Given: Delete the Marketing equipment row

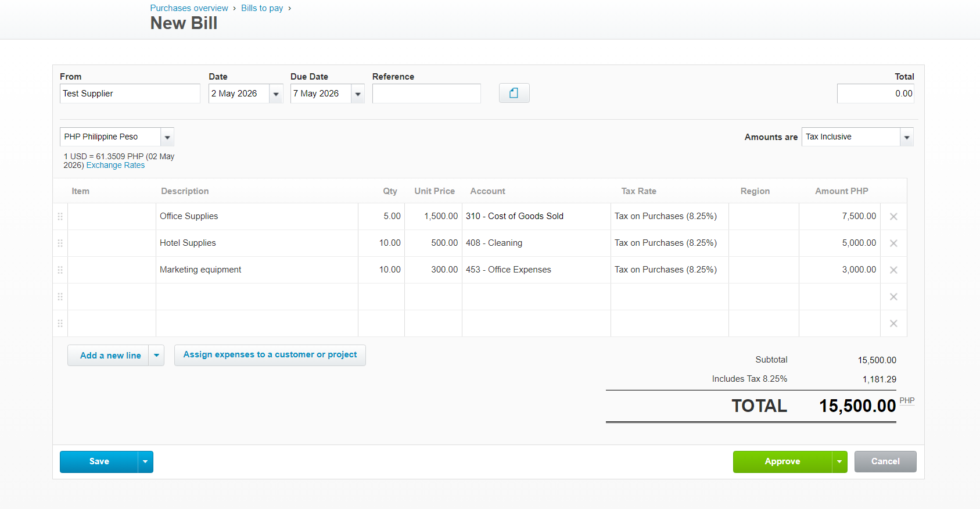Looking at the screenshot, I should pyautogui.click(x=893, y=270).
